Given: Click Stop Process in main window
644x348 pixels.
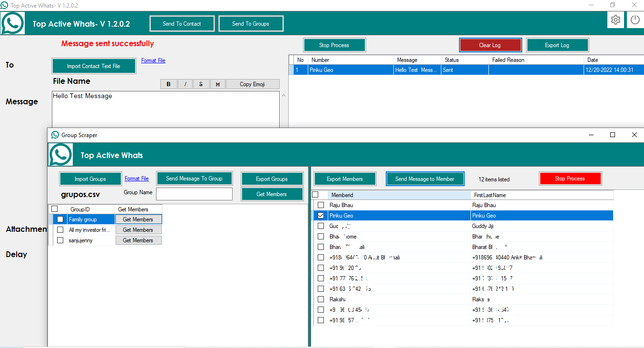Looking at the screenshot, I should click(x=334, y=45).
